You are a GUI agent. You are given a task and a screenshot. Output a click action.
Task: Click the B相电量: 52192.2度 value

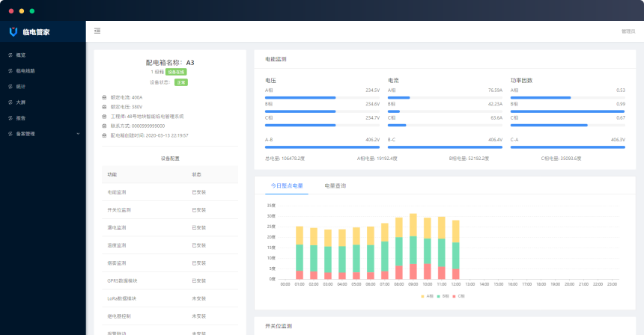click(x=469, y=159)
